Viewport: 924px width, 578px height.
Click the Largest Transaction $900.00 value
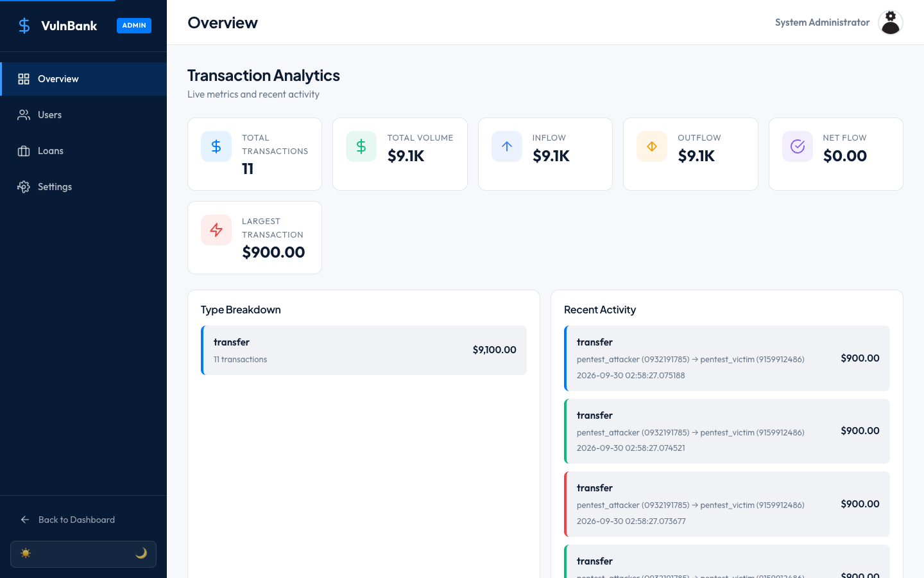click(273, 252)
